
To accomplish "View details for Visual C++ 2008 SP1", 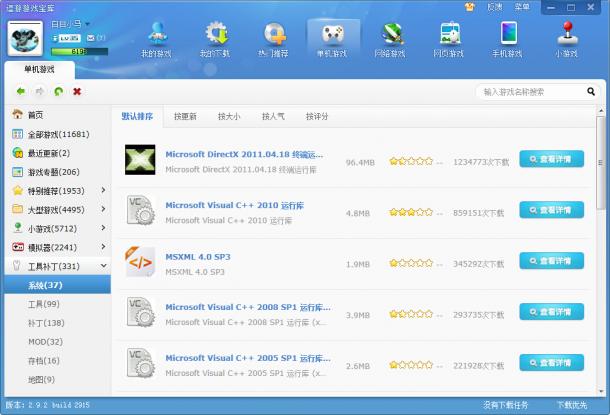I will click(552, 312).
